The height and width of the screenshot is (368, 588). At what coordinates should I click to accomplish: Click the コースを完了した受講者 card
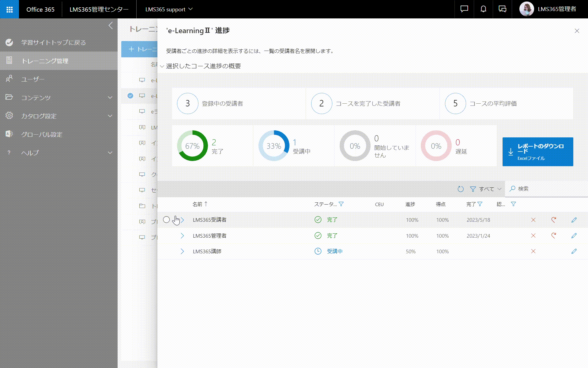coord(373,103)
